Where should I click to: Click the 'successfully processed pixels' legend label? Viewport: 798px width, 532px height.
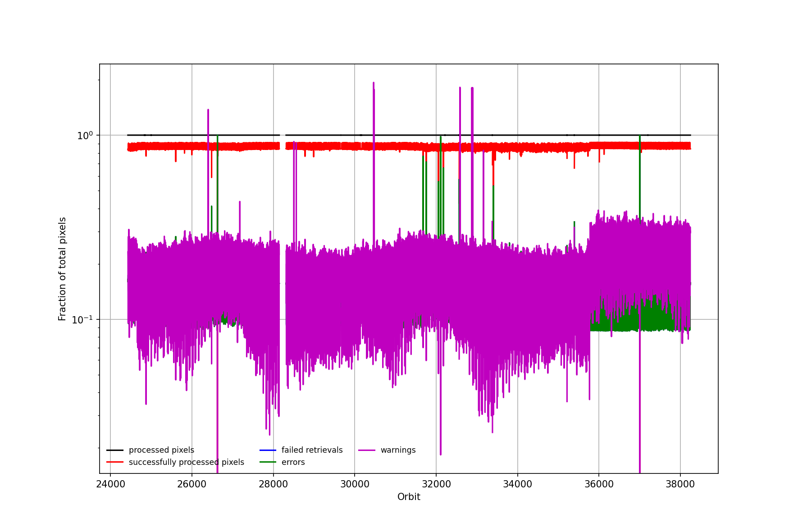coord(187,462)
